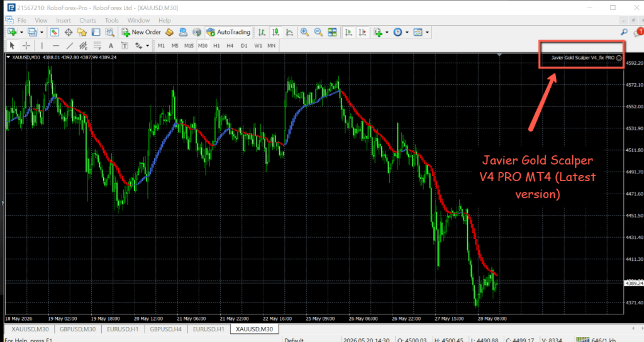Expand the Arrows objects dropdown arrow
The width and height of the screenshot is (644, 342).
[147, 45]
